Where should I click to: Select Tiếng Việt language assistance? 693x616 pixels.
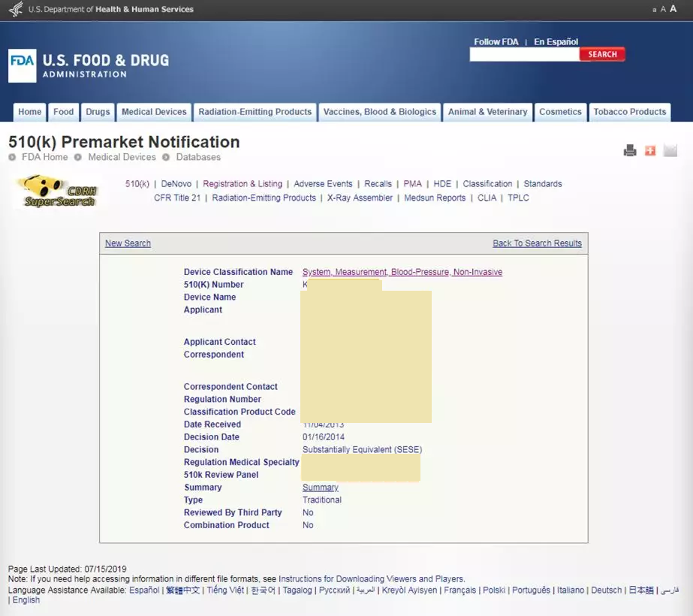225,590
